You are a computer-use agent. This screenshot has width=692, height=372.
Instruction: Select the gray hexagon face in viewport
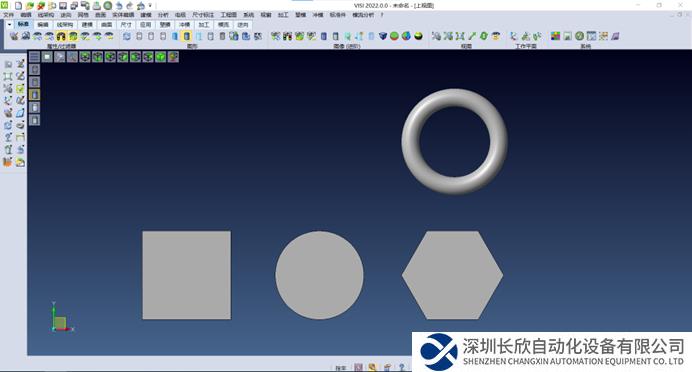pos(452,275)
